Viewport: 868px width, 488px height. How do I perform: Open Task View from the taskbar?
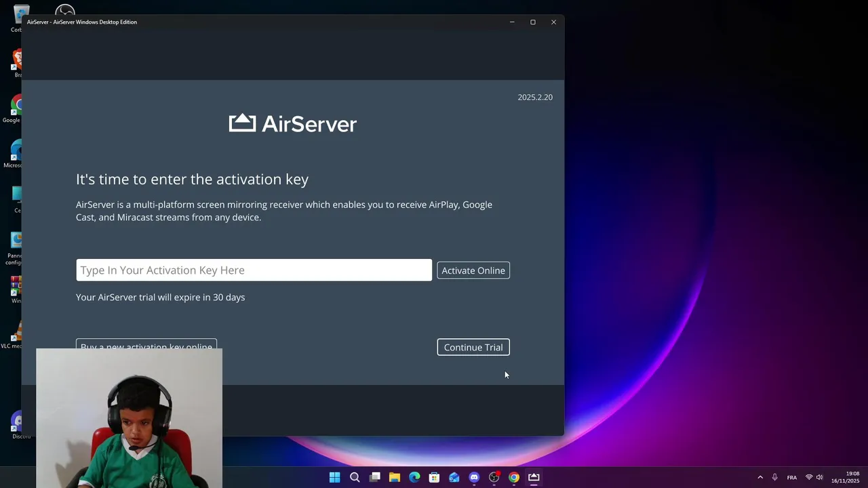(x=374, y=477)
